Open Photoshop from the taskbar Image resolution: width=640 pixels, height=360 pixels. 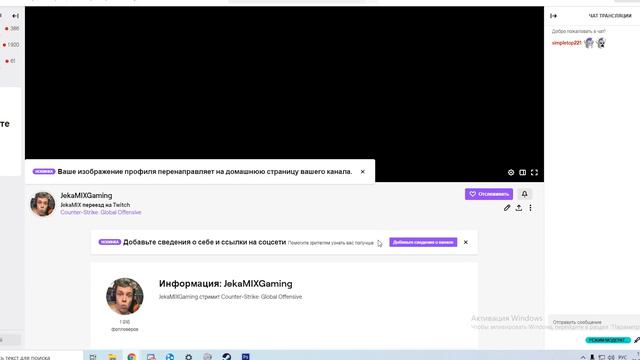click(x=245, y=357)
